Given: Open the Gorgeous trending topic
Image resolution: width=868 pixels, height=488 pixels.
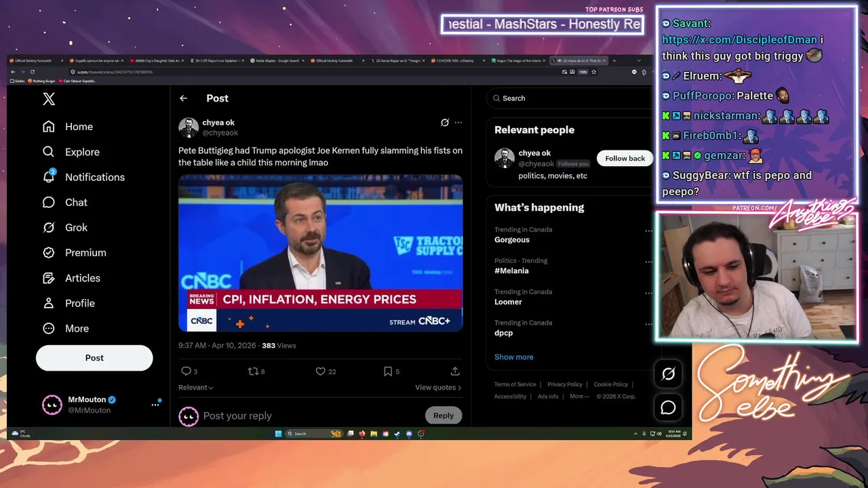Looking at the screenshot, I should pyautogui.click(x=512, y=240).
